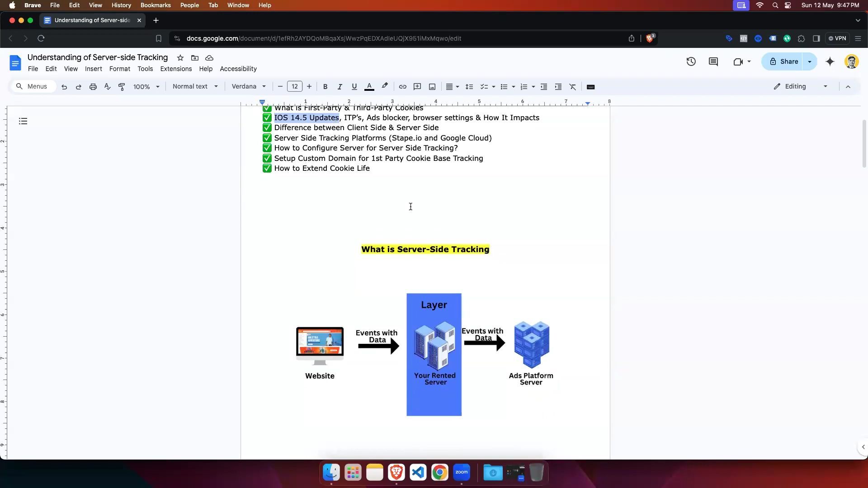This screenshot has width=868, height=488.
Task: Expand the Normal text style dropdown
Action: pyautogui.click(x=195, y=87)
